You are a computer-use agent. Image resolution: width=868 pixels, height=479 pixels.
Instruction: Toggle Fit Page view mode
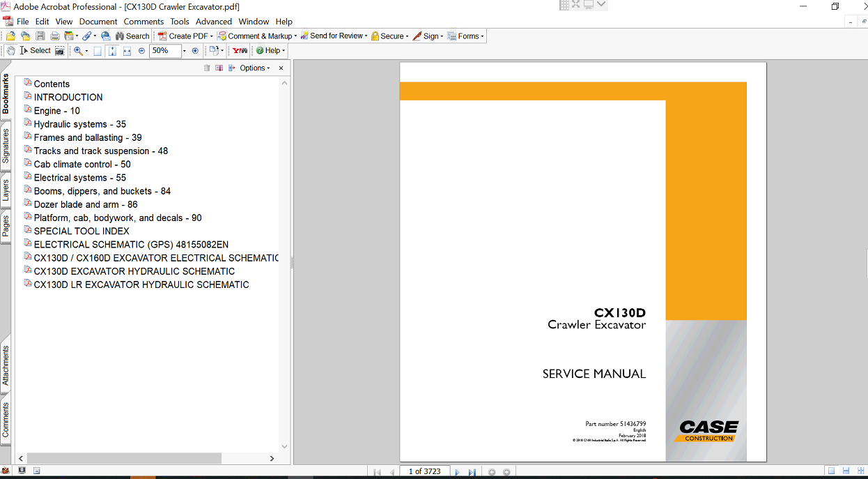pyautogui.click(x=112, y=51)
